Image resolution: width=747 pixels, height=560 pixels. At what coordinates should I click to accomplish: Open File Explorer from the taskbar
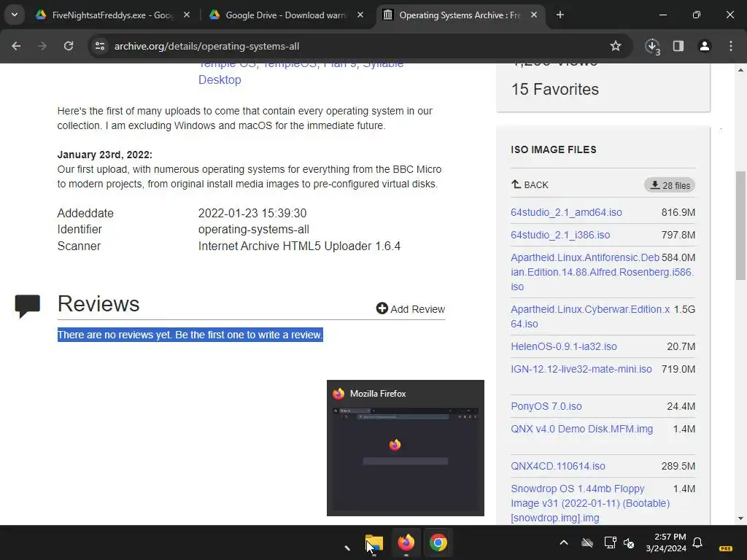coord(374,542)
